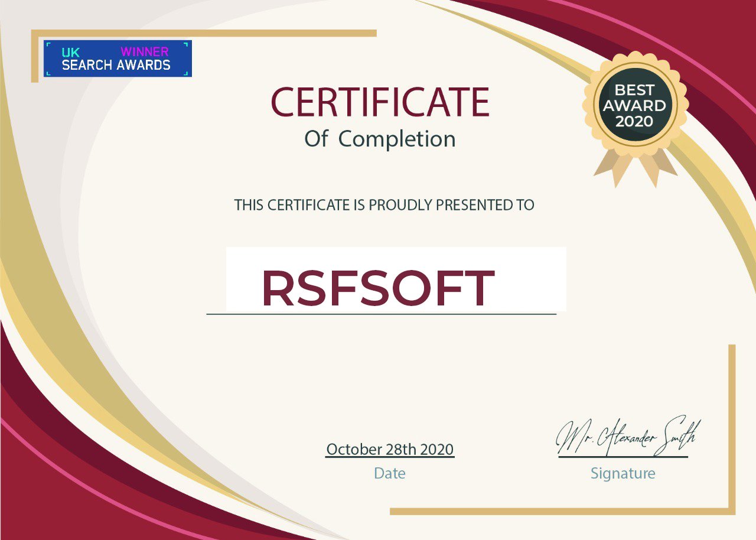Click the UK Search Awards logo

[x=118, y=58]
